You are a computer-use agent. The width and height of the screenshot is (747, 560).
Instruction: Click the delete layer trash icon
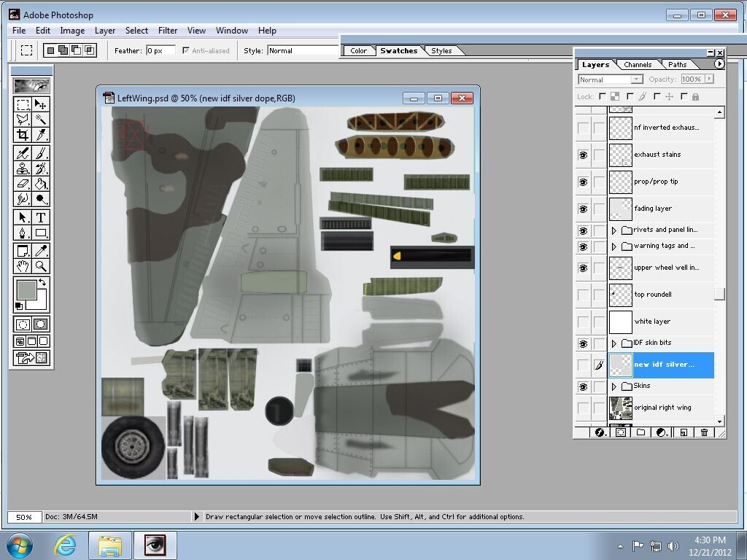704,432
